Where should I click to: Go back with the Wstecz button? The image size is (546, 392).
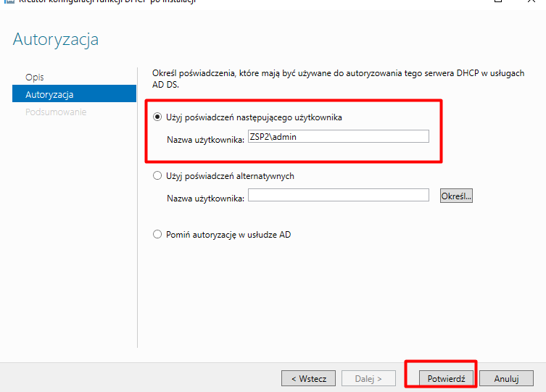pos(308,378)
